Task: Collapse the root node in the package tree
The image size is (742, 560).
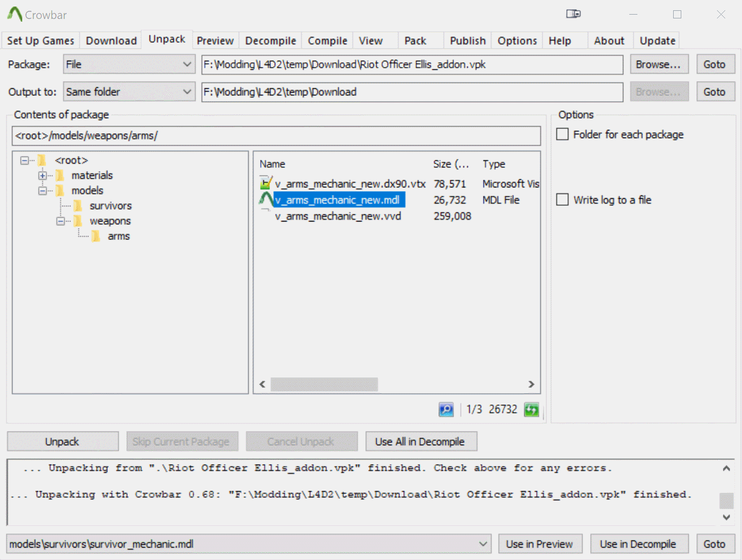Action: coord(24,160)
